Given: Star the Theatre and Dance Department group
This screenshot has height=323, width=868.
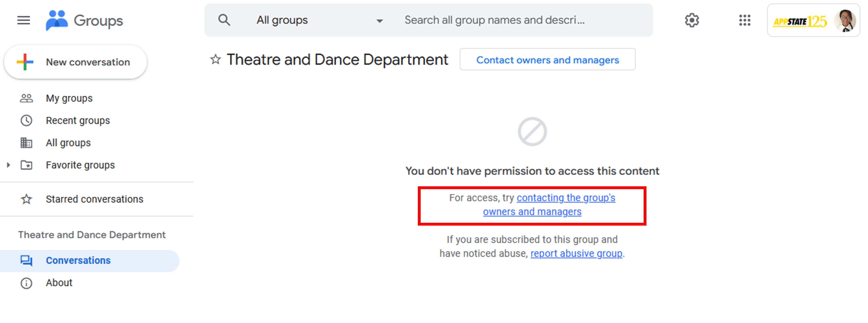Looking at the screenshot, I should [216, 60].
